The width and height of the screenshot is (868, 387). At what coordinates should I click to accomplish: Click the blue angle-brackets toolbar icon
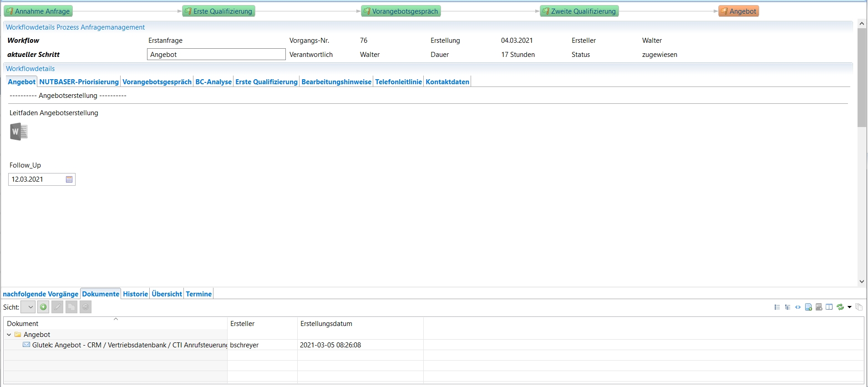click(x=798, y=307)
